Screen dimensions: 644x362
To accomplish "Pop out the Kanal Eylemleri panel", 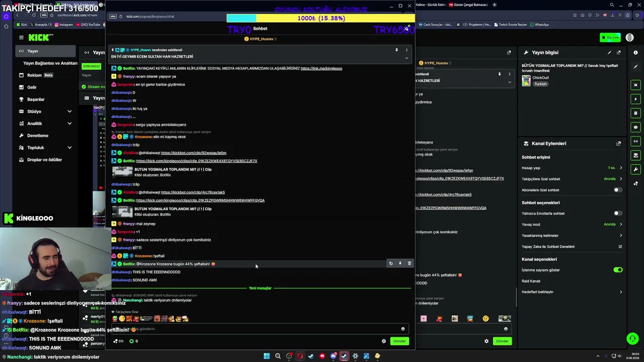I will 618,143.
